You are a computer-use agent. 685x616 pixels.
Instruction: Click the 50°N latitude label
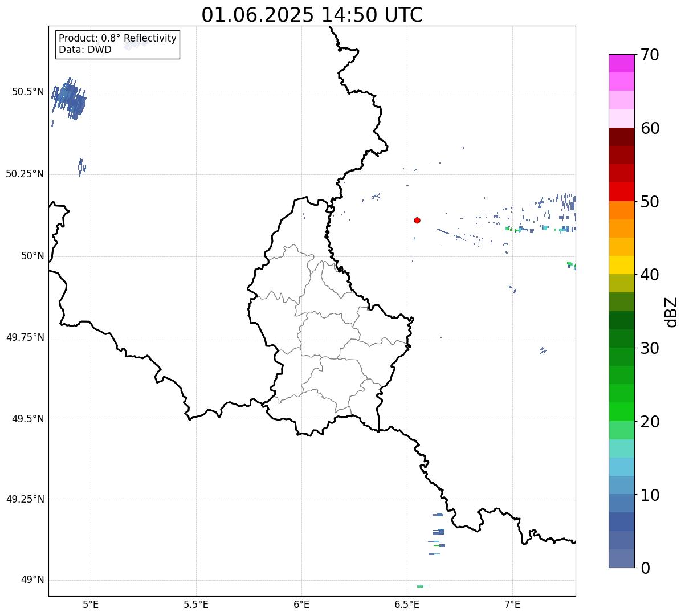pos(32,256)
